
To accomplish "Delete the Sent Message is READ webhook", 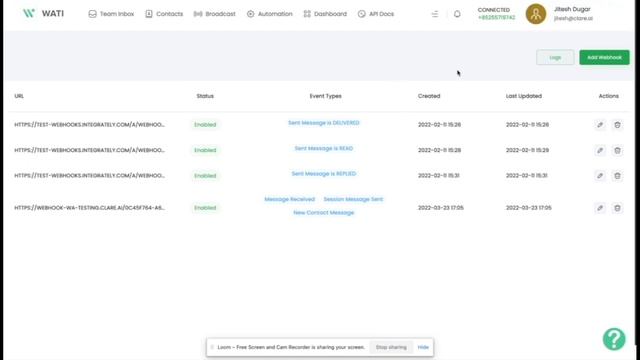I will [617, 151].
